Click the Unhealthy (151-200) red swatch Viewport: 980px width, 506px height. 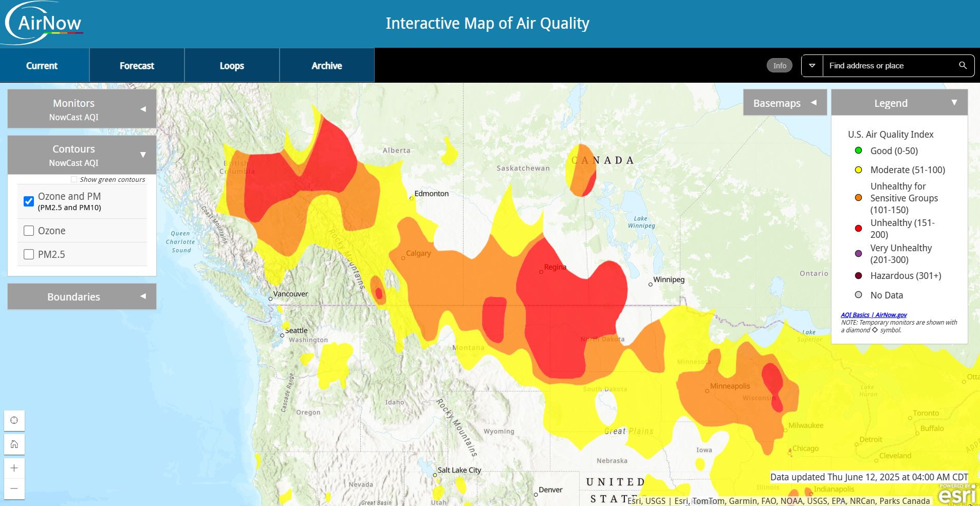858,228
